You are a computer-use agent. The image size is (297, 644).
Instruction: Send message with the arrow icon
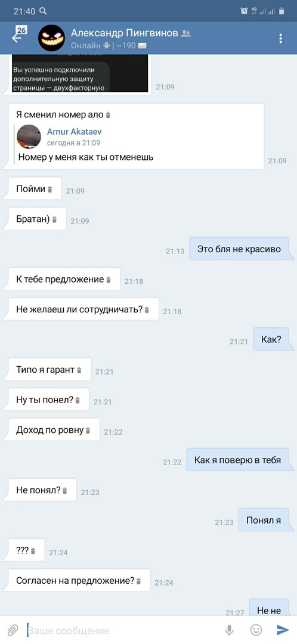pos(283,630)
